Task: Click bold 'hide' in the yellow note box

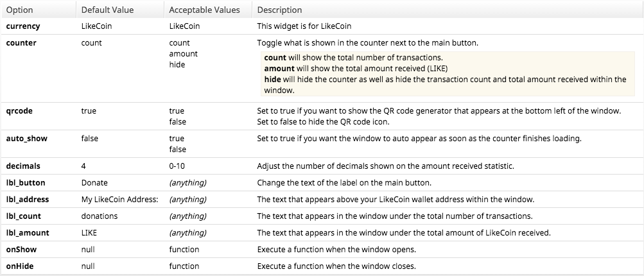Action: [272, 79]
